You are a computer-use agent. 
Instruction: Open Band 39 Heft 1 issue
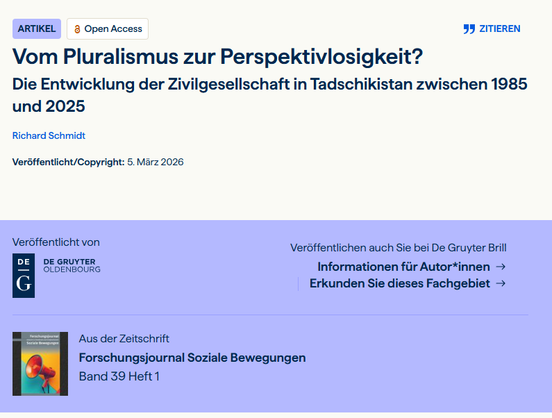(x=119, y=376)
